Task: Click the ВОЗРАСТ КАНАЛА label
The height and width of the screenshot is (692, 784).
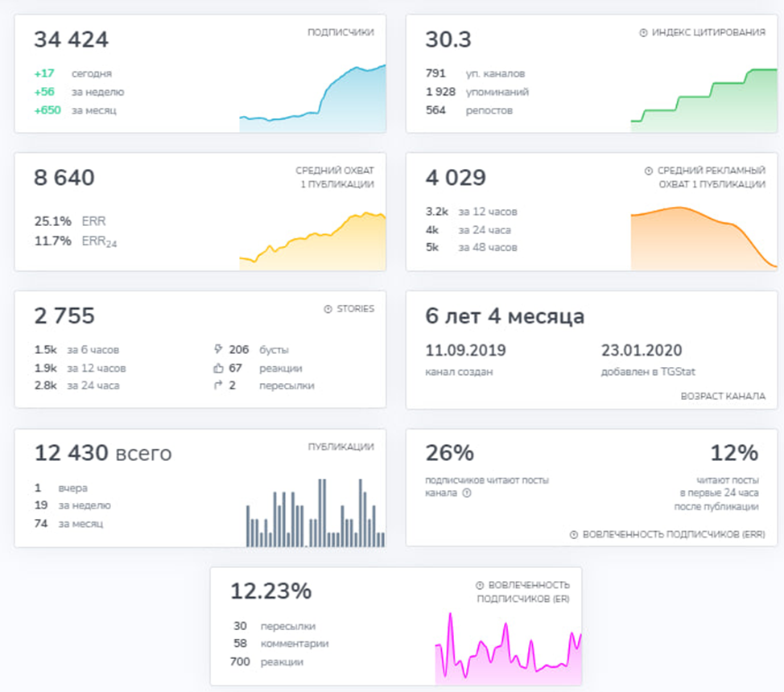Action: click(x=723, y=396)
